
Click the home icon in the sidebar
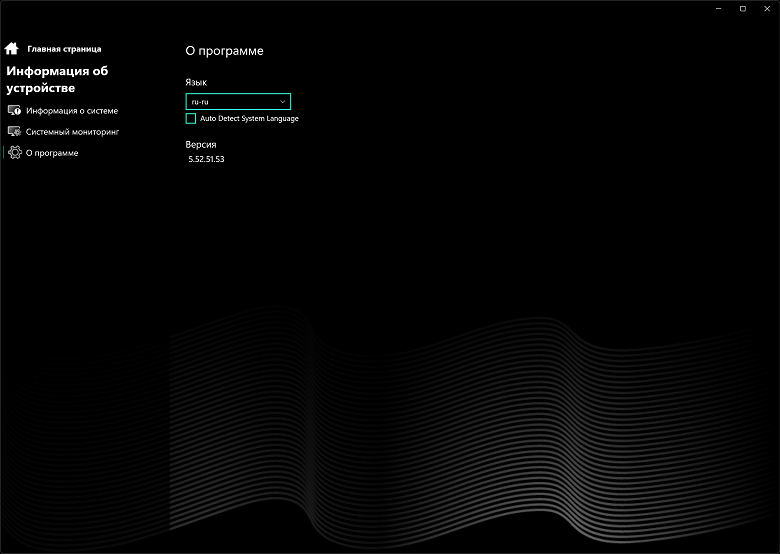click(12, 48)
